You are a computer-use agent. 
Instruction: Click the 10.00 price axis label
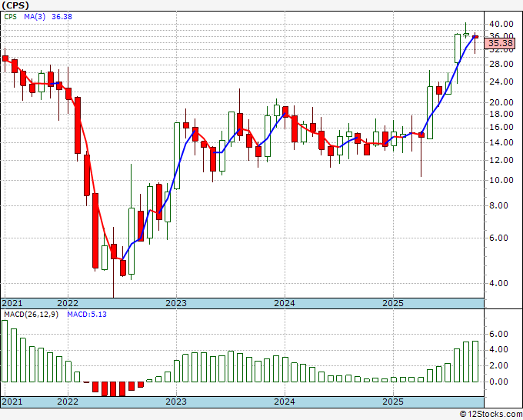click(x=501, y=180)
